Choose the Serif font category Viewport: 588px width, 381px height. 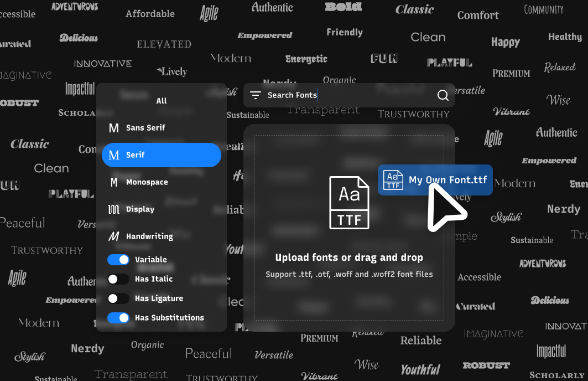tap(162, 155)
